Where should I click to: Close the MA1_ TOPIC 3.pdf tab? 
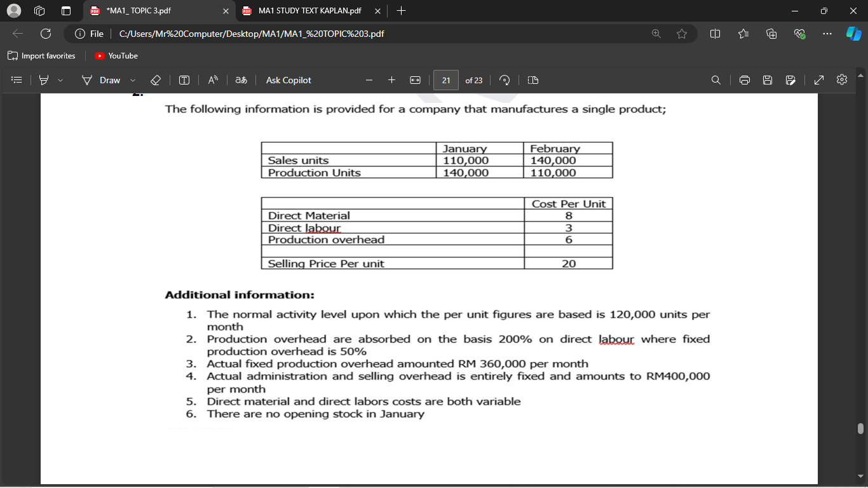pyautogui.click(x=226, y=11)
